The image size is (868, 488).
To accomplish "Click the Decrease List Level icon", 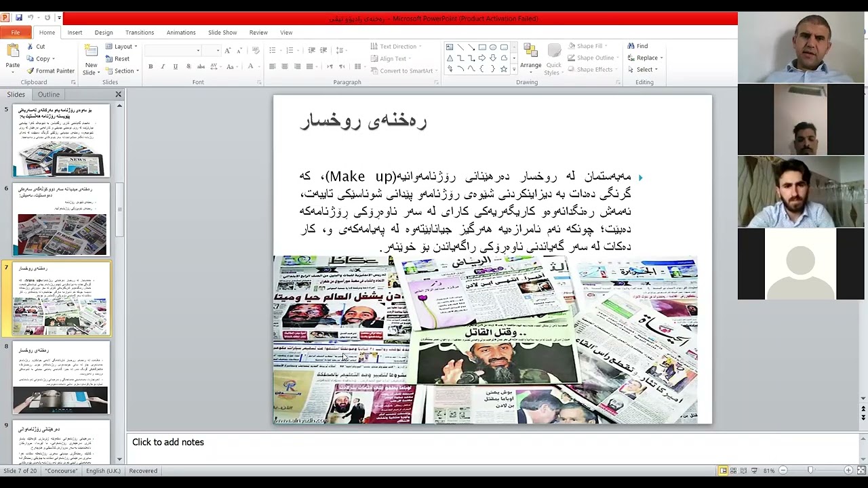I will 311,50.
